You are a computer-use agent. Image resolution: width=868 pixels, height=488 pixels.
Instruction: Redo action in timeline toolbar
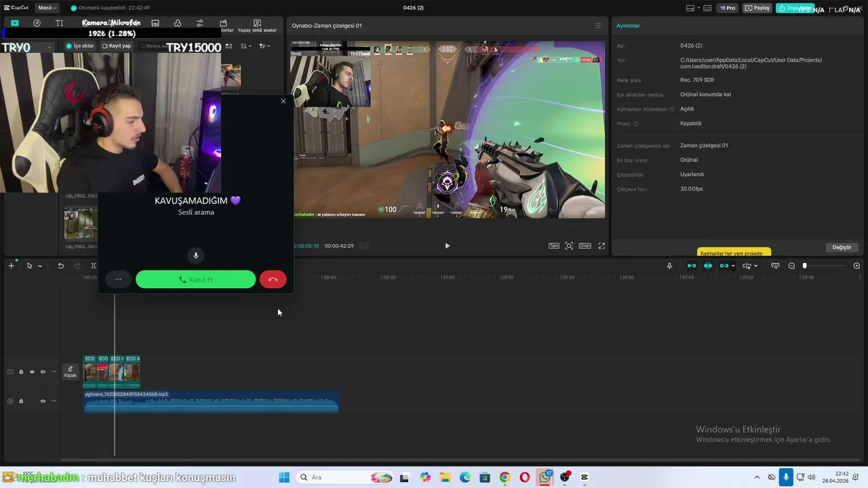(x=77, y=266)
